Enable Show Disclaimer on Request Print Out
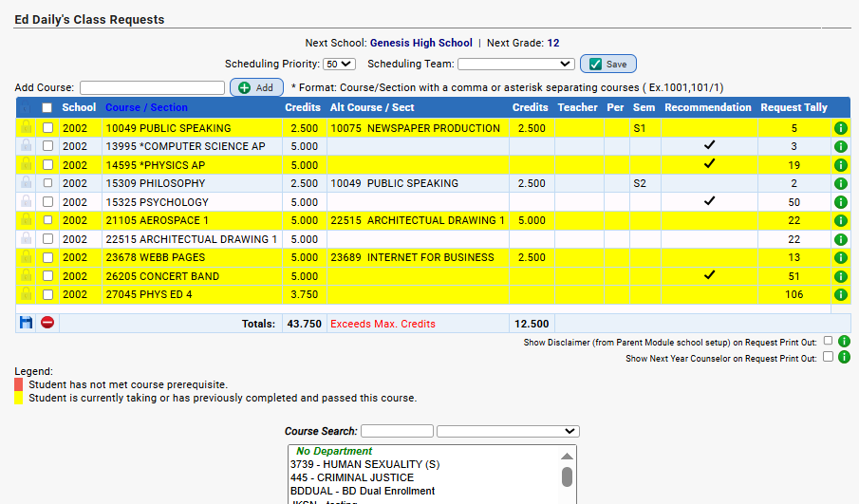This screenshot has height=504, width=859. pyautogui.click(x=828, y=341)
